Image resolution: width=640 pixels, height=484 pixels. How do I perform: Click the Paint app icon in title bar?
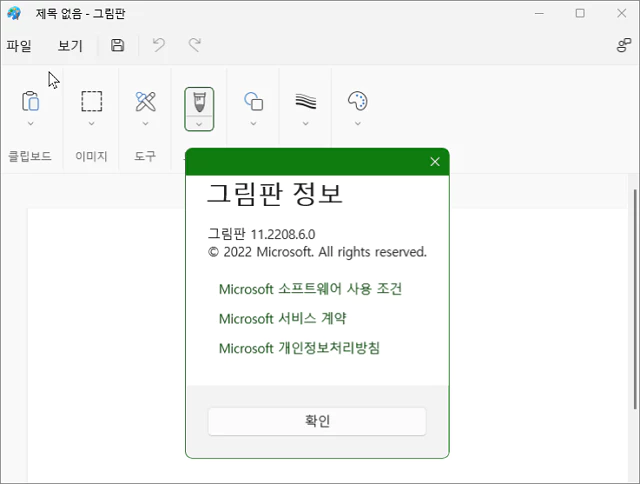point(14,13)
